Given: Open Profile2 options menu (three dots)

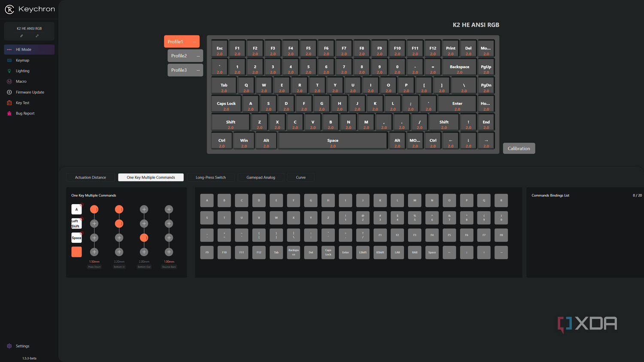Looking at the screenshot, I should [198, 56].
